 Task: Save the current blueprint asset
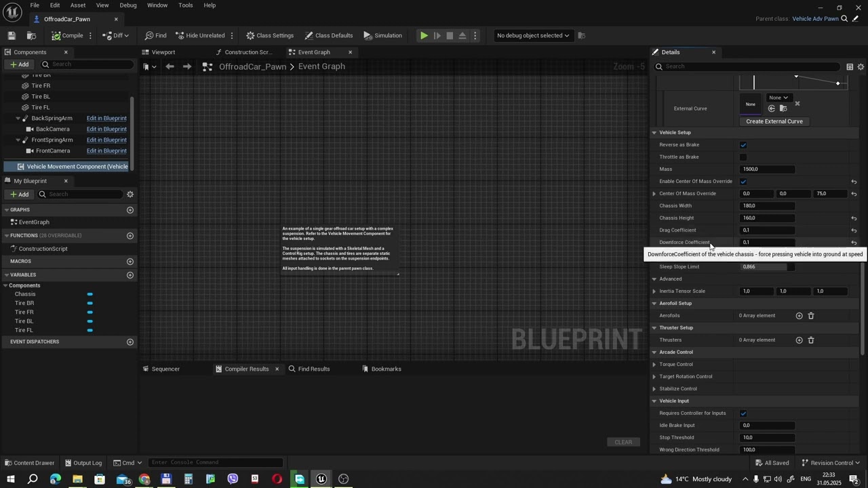coord(12,35)
